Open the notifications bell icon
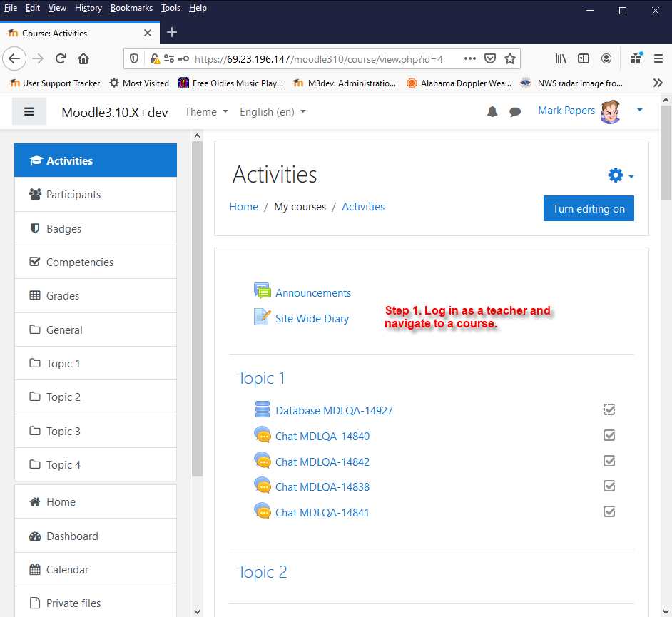672x617 pixels. click(492, 112)
